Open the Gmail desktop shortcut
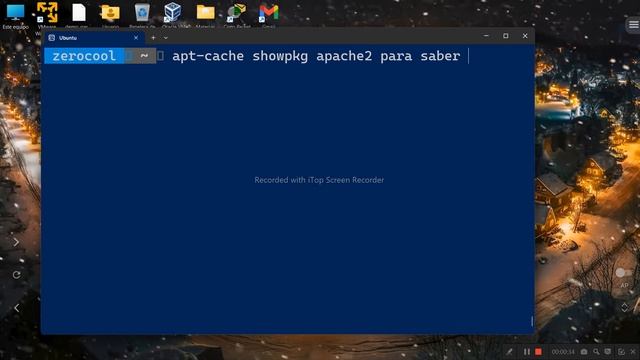The height and width of the screenshot is (360, 640). 269,16
